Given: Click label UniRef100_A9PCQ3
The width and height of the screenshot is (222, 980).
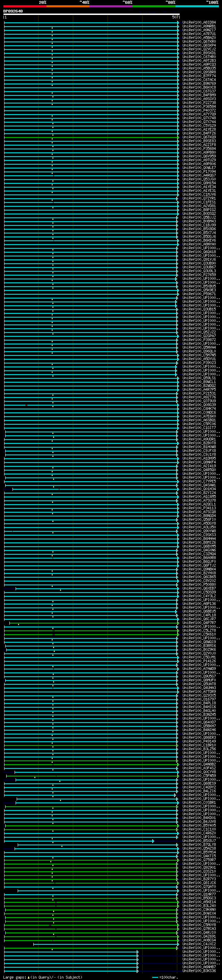Looking at the screenshot, I should [x=199, y=64].
